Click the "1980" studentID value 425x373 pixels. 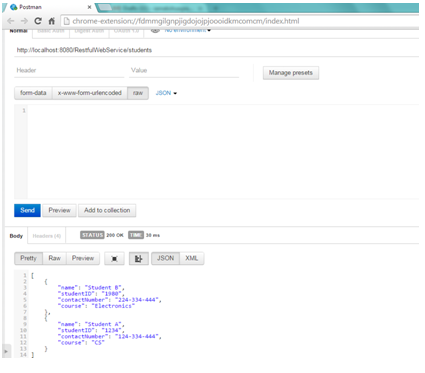click(x=113, y=294)
